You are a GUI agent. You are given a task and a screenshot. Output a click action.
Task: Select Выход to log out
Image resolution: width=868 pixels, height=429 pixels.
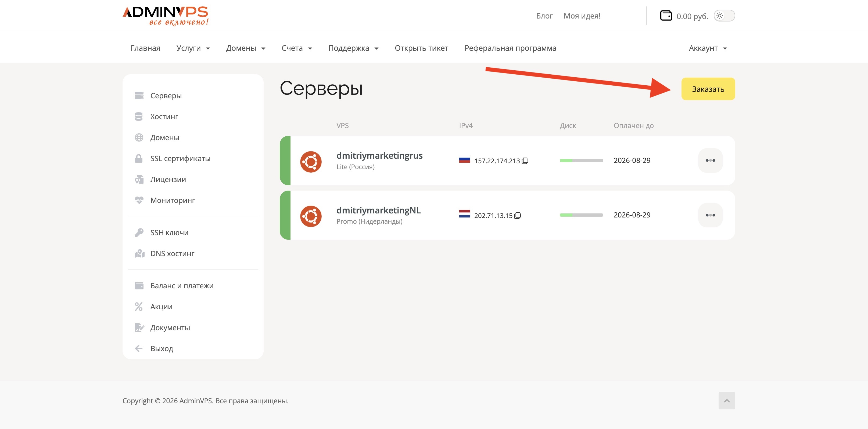162,348
